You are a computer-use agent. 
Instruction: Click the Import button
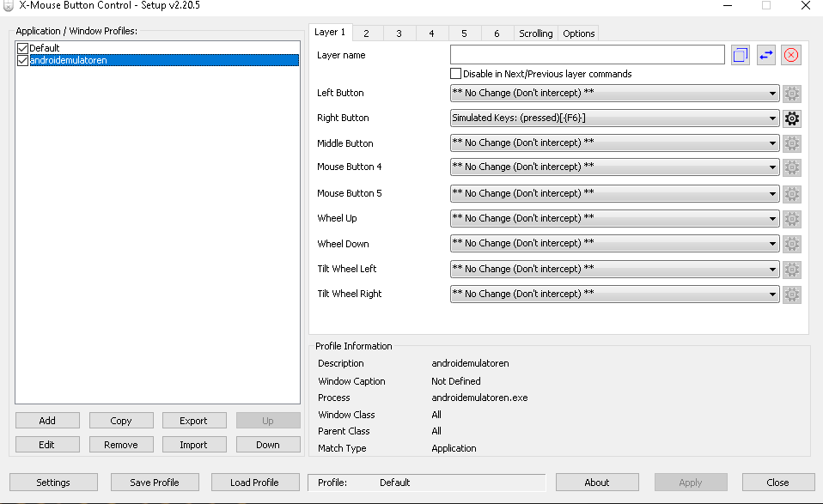point(193,445)
